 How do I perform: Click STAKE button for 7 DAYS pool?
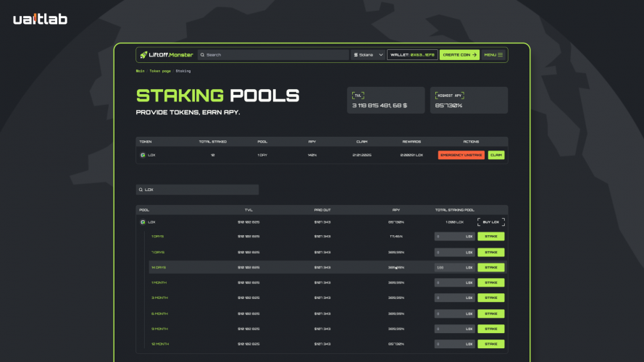491,253
